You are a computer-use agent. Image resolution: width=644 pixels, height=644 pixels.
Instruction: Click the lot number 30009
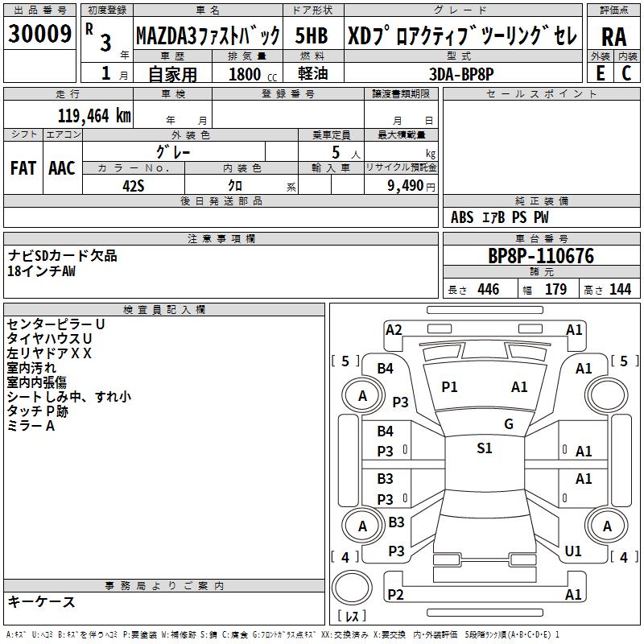39,34
